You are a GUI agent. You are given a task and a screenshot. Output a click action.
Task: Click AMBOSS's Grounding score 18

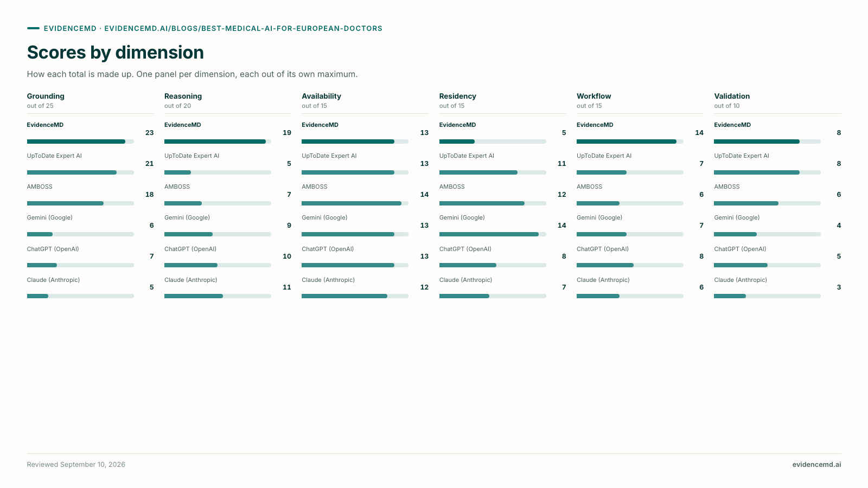point(149,194)
